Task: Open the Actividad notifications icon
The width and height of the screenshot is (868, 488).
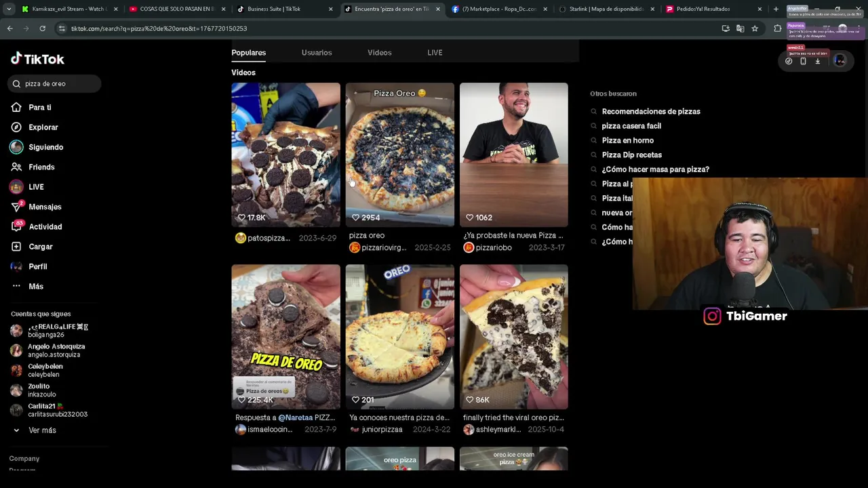Action: [x=16, y=226]
